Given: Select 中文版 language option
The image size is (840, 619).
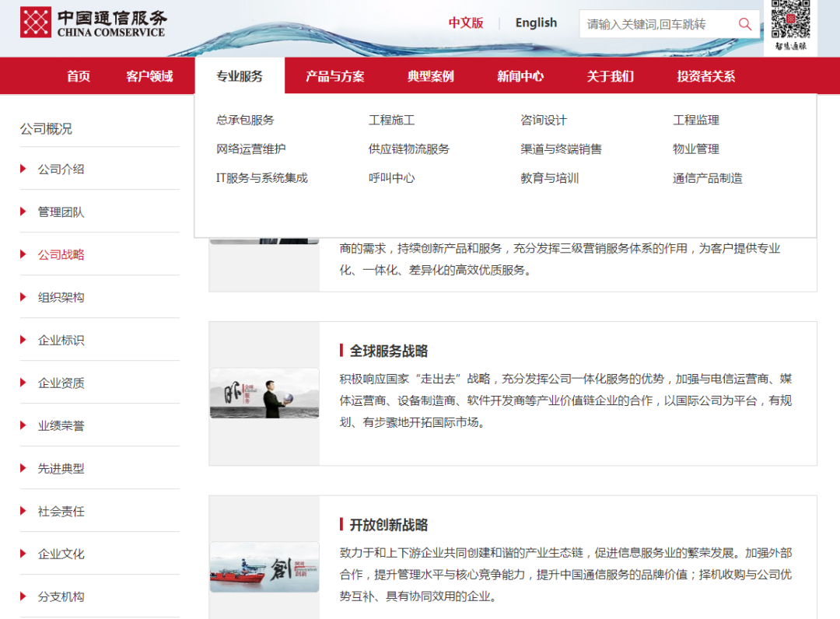Looking at the screenshot, I should click(x=466, y=23).
